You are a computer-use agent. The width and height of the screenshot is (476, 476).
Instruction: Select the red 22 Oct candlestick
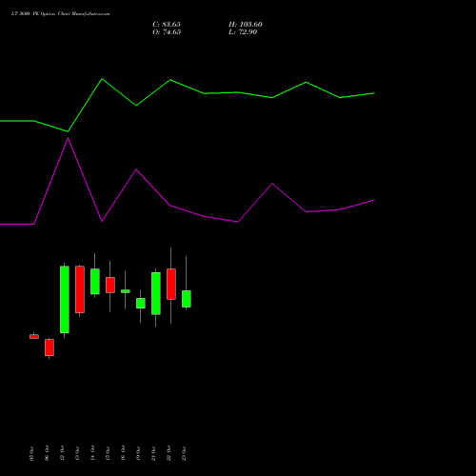click(171, 284)
